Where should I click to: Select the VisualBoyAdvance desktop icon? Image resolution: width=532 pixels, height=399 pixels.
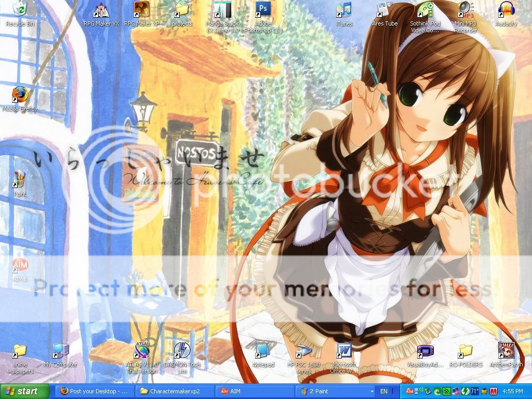[424, 351]
